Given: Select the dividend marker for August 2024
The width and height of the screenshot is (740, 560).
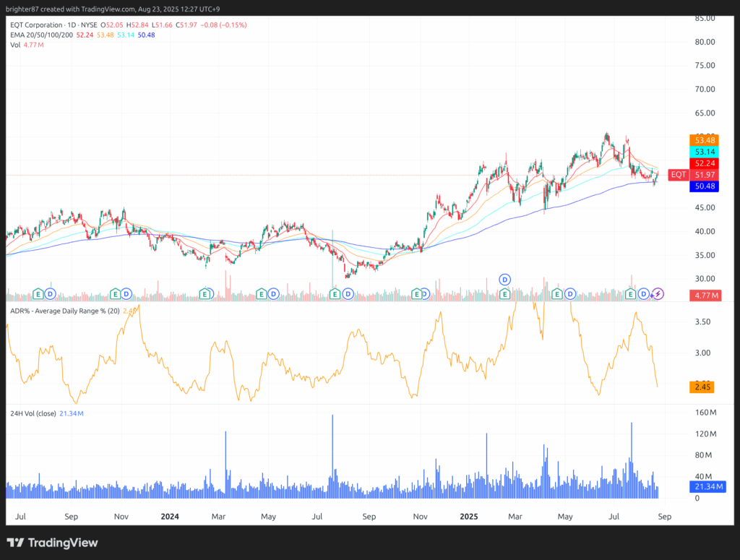Looking at the screenshot, I should pyautogui.click(x=348, y=294).
